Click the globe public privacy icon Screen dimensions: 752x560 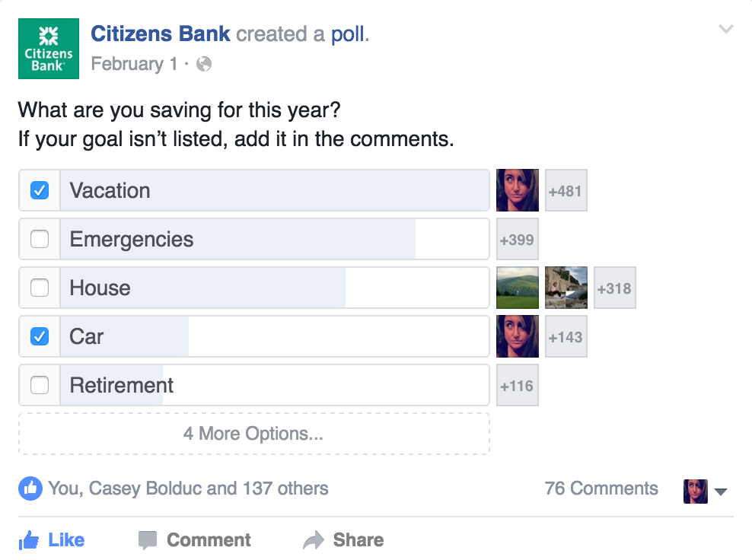pyautogui.click(x=204, y=64)
